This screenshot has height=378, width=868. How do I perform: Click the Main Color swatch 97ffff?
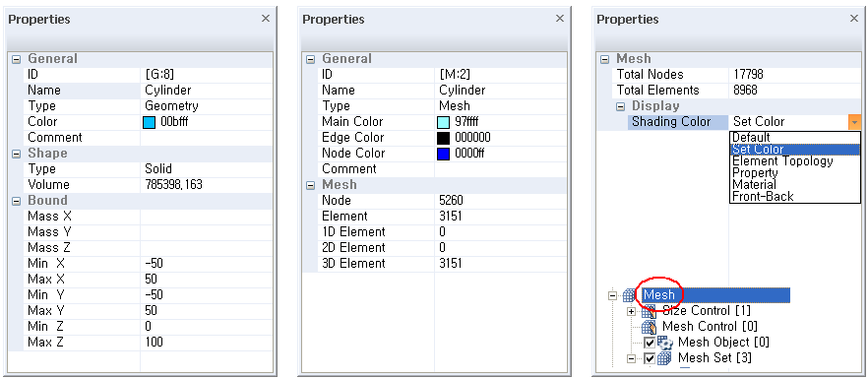coord(444,122)
